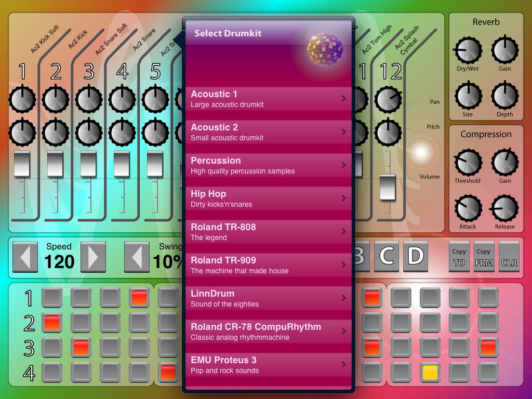This screenshot has height=399, width=532.
Task: Adjust the Reverb Gain knob
Action: pos(505,50)
